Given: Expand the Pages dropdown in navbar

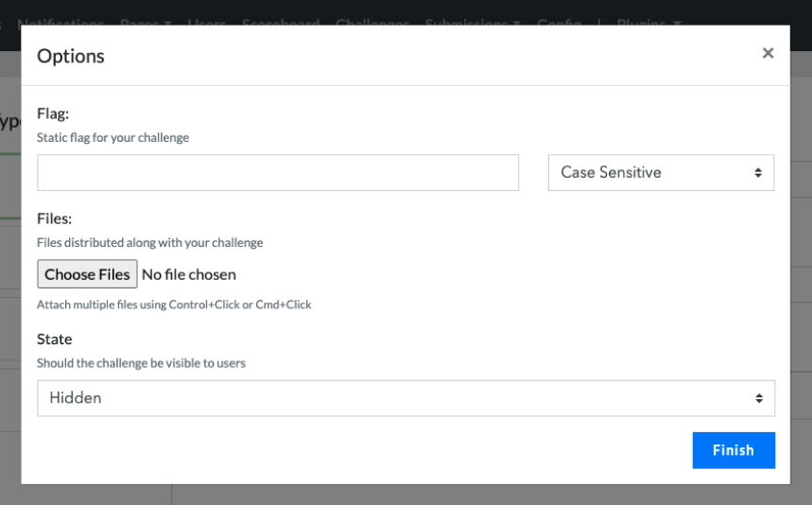Looking at the screenshot, I should [x=146, y=22].
